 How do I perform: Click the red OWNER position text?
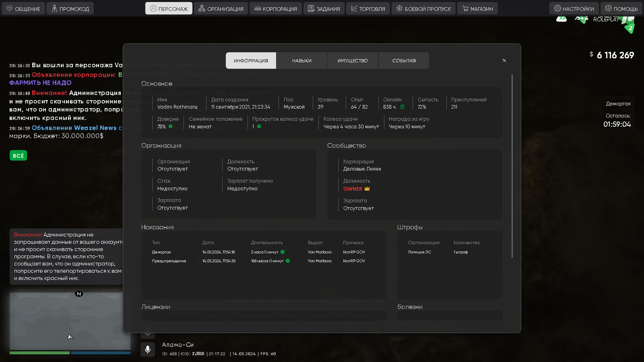click(x=353, y=189)
